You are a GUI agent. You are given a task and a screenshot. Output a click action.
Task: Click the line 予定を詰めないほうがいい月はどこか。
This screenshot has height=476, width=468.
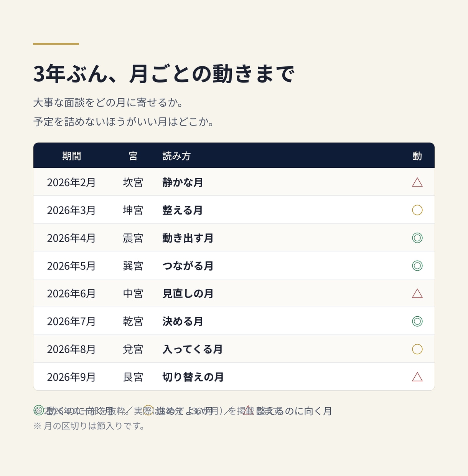tap(124, 122)
